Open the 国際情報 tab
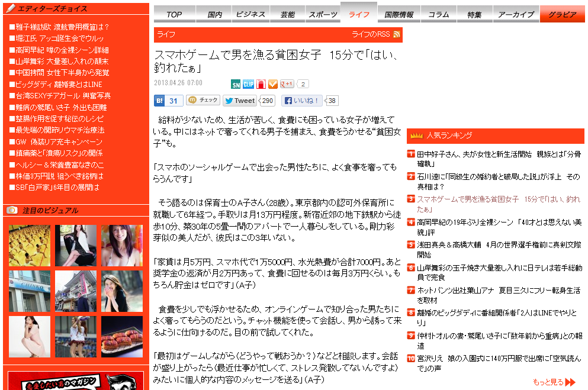This screenshot has height=390, width=588. click(399, 15)
